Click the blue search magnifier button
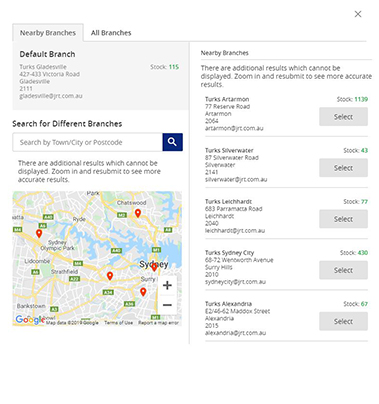 click(172, 142)
